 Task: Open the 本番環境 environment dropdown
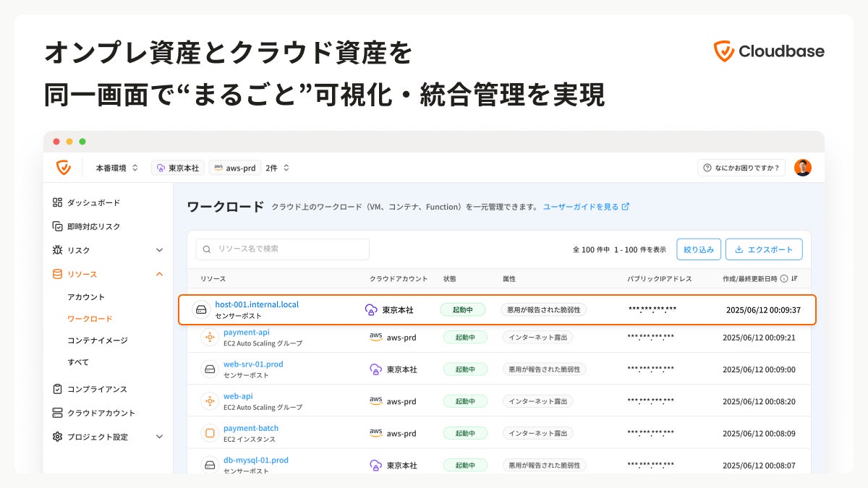116,168
